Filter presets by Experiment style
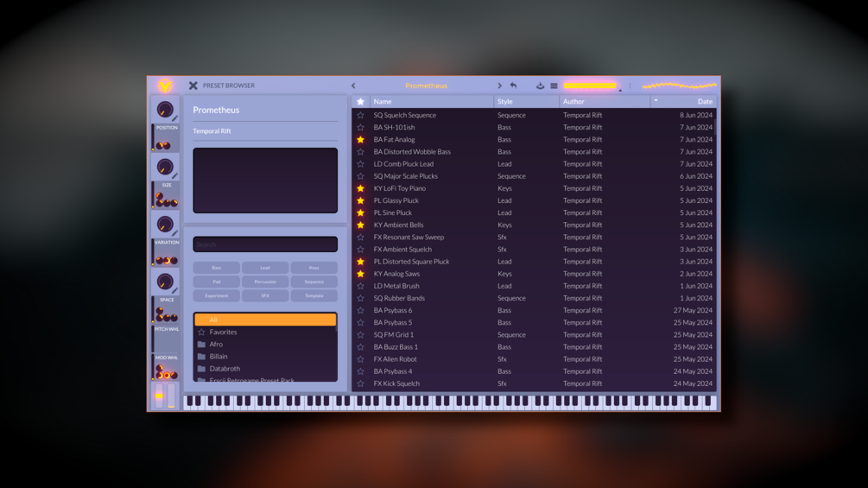This screenshot has height=488, width=868. coord(217,295)
